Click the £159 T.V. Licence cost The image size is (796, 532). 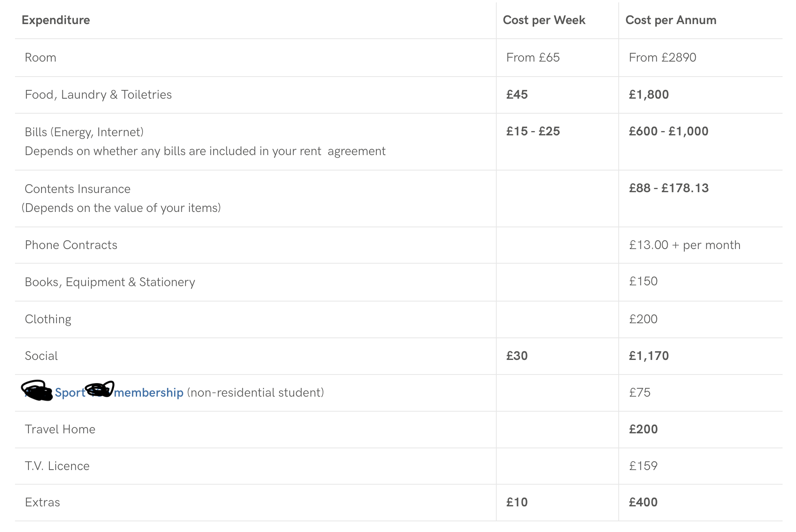(x=643, y=466)
